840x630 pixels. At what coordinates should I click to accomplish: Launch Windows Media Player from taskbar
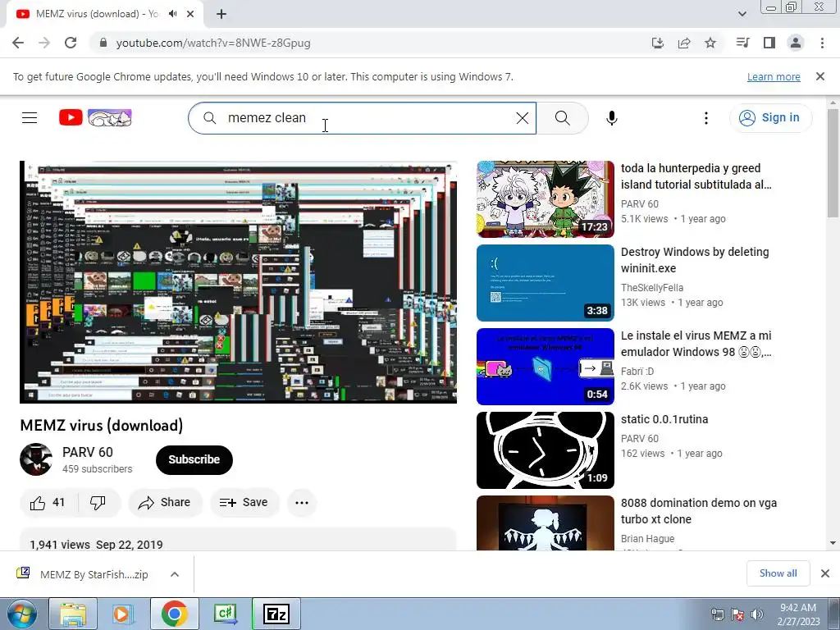[122, 614]
